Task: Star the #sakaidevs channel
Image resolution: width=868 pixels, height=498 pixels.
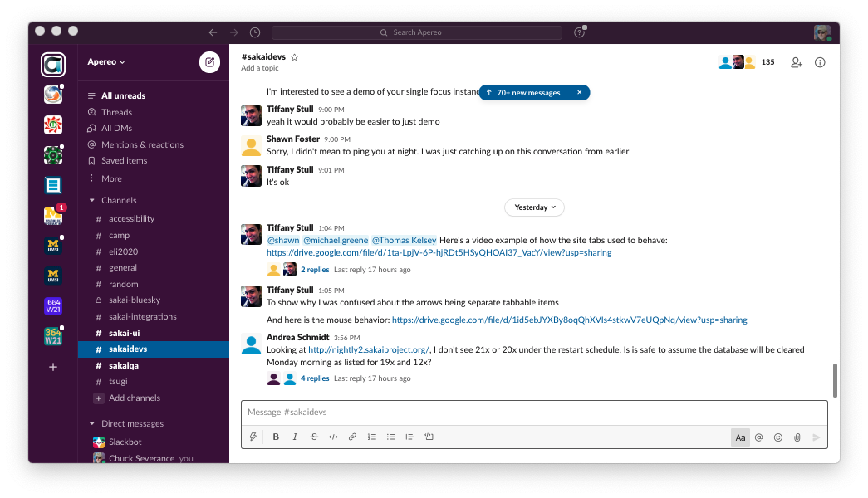Action: [x=294, y=57]
